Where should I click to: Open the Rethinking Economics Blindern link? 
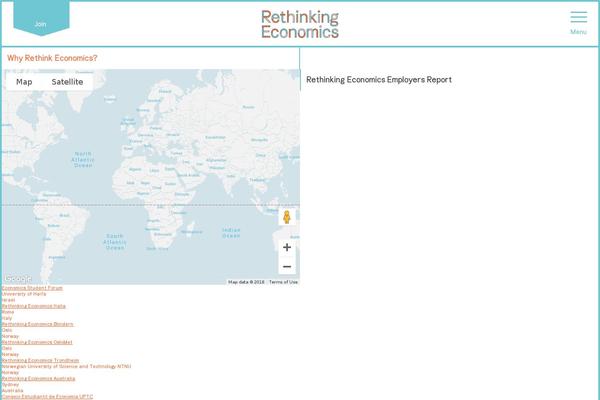click(x=38, y=324)
